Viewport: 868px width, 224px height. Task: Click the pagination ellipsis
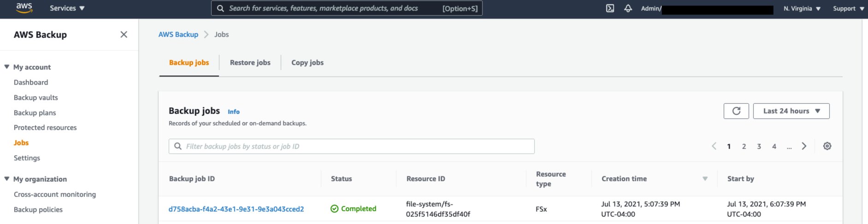[789, 147]
